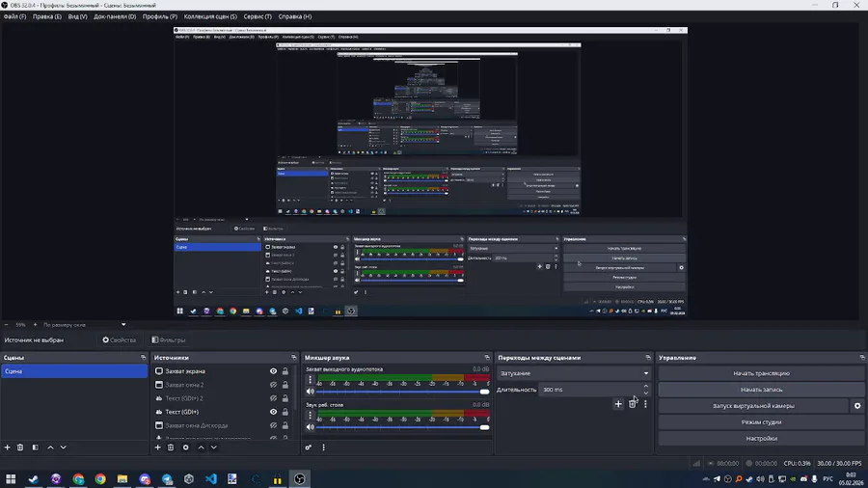
Task: Move source up arrow in Источники panel
Action: click(x=201, y=447)
